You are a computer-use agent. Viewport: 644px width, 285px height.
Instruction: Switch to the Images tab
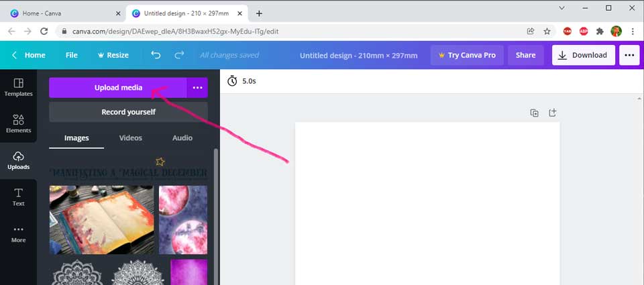click(x=76, y=138)
